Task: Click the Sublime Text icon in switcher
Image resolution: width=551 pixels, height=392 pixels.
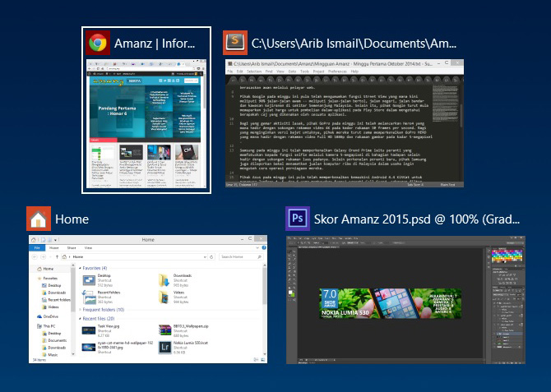Action: tap(235, 43)
